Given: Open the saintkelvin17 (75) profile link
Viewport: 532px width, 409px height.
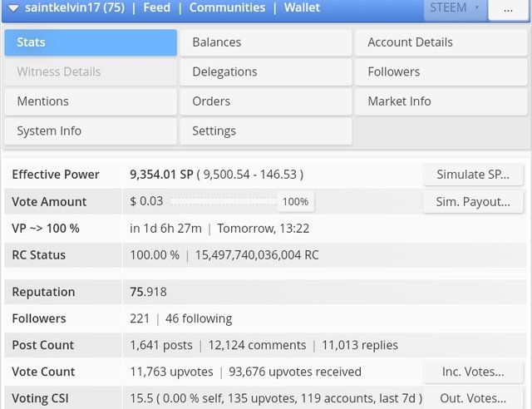Looking at the screenshot, I should point(75,7).
